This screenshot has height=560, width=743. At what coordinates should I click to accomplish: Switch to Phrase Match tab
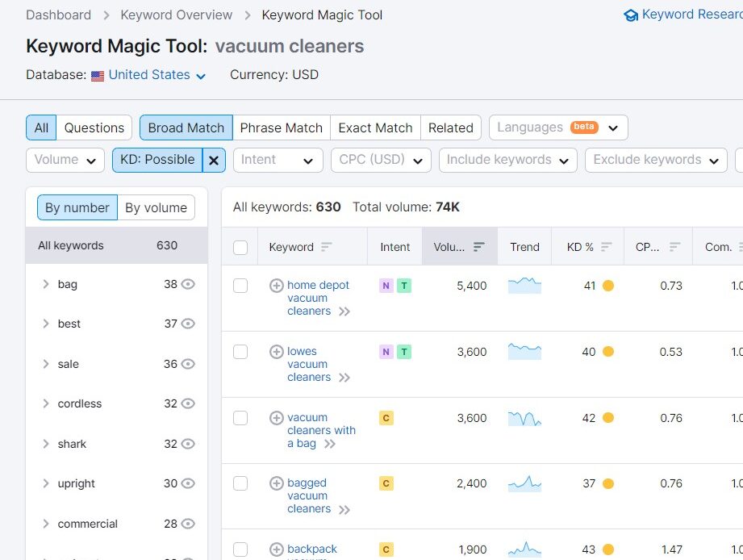pos(282,127)
